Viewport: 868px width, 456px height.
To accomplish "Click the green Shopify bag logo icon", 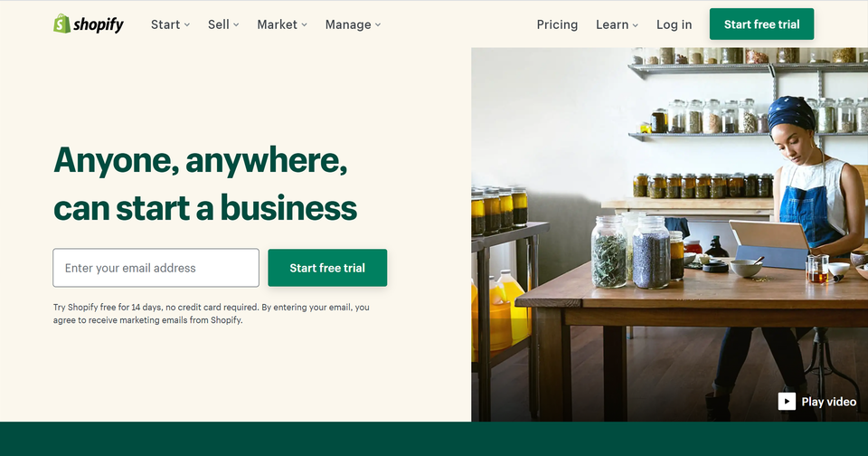I will click(61, 24).
